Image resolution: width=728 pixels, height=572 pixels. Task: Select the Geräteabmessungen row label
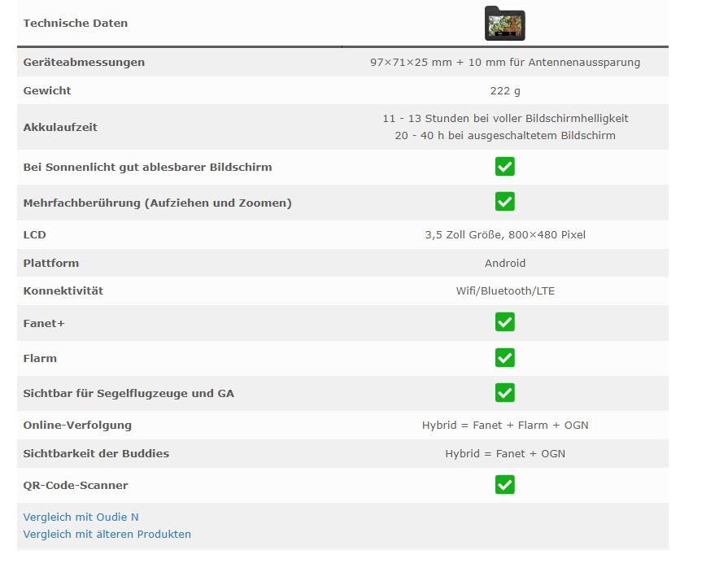(84, 63)
